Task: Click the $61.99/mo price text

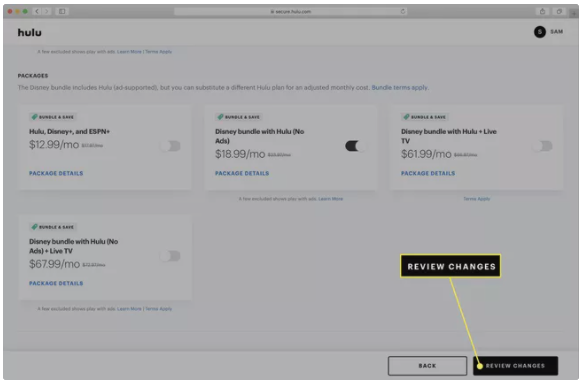Action: pyautogui.click(x=426, y=154)
